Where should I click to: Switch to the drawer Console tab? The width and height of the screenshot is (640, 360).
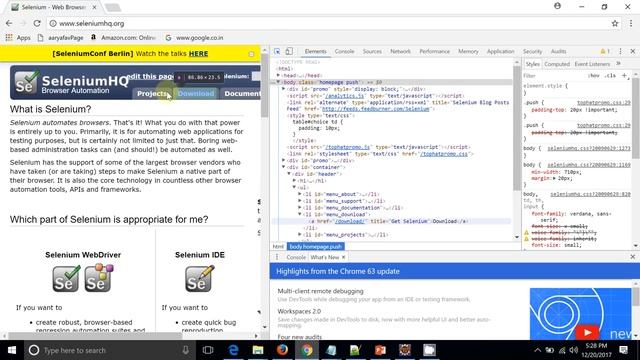[296, 257]
